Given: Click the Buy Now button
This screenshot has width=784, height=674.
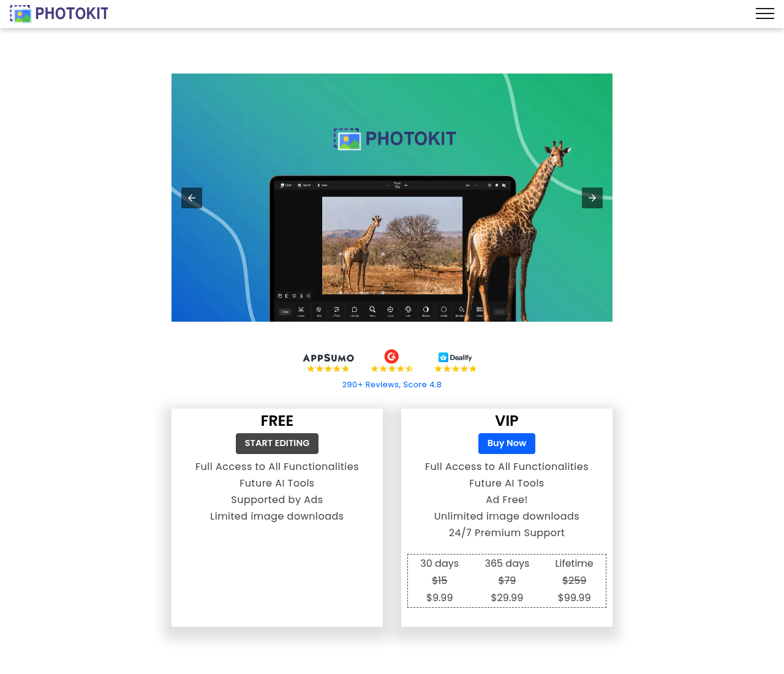Looking at the screenshot, I should click(507, 444).
